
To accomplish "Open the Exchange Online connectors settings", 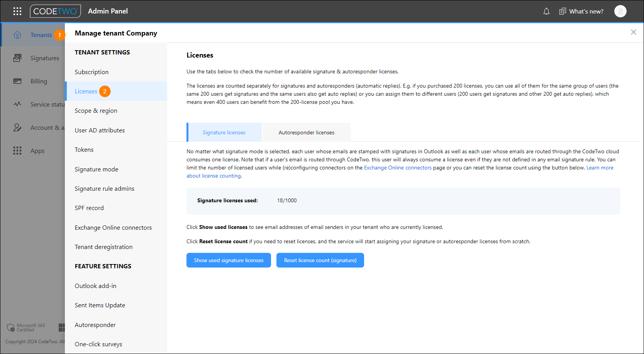I will (x=113, y=227).
